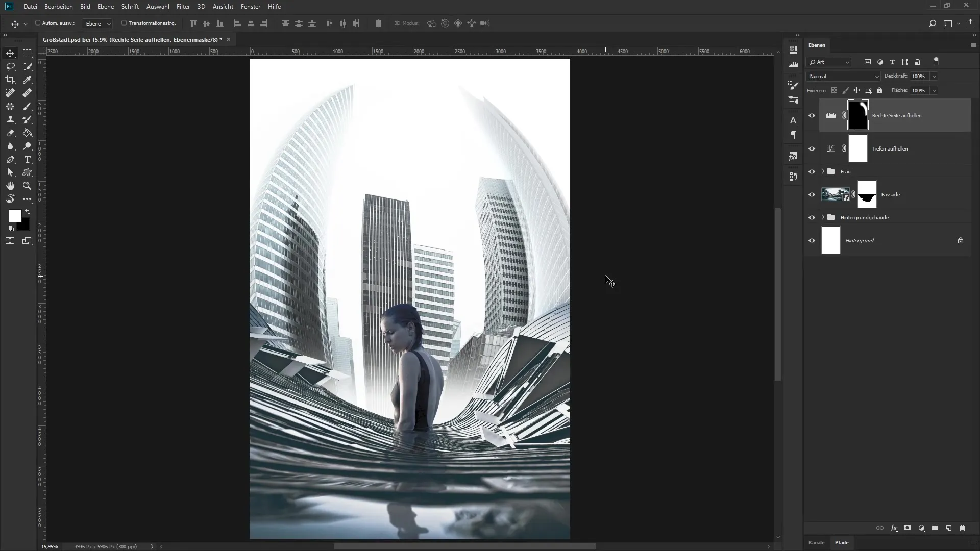Create a new group folder icon
This screenshot has height=551, width=980.
pos(935,528)
